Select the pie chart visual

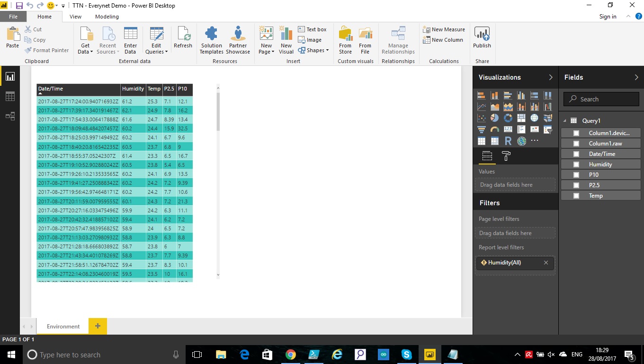(x=495, y=118)
